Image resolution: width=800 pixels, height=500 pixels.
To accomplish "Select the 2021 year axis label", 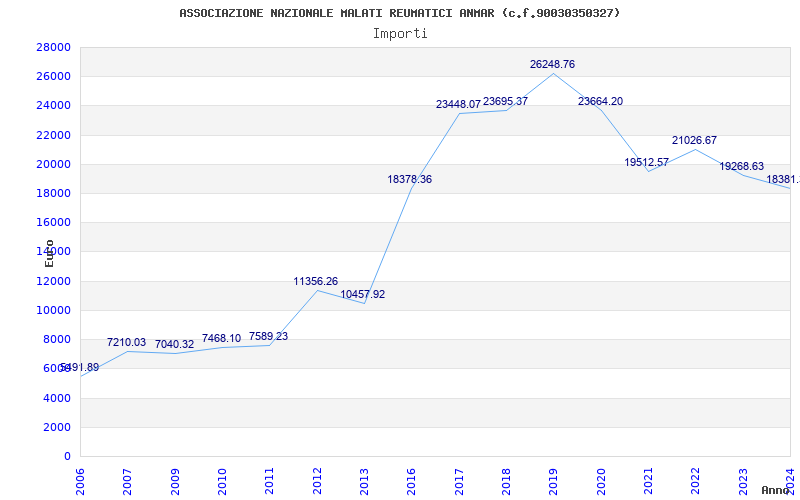I will pos(648,481).
